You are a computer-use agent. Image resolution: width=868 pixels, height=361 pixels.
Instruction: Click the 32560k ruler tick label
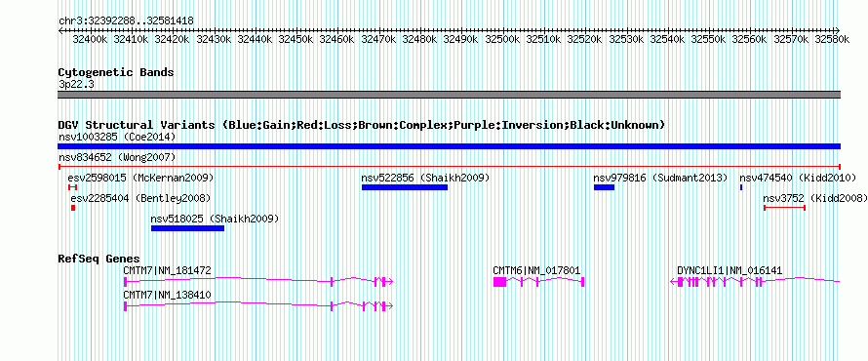click(751, 39)
